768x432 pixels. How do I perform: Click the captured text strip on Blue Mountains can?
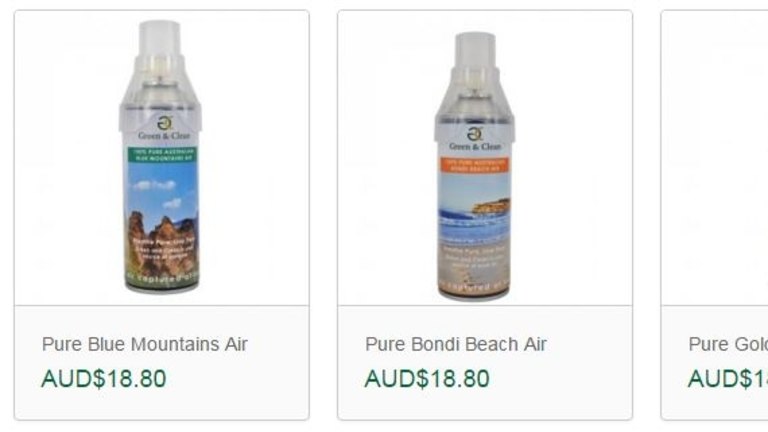[162, 278]
